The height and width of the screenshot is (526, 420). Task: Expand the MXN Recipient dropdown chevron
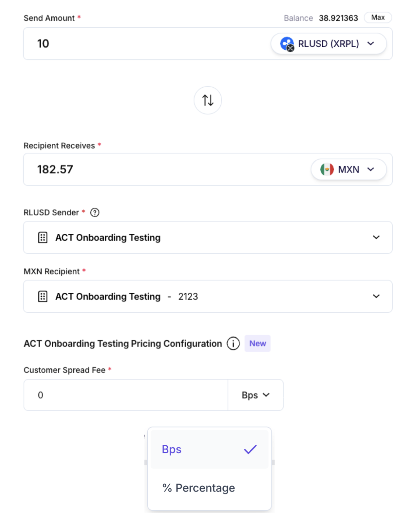(376, 296)
